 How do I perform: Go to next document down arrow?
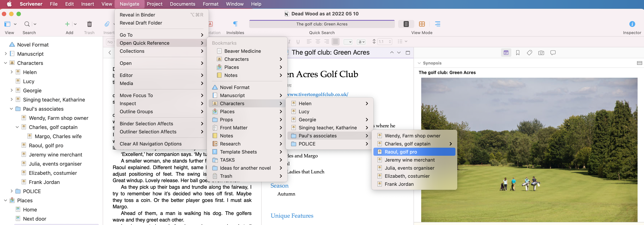pos(399,53)
